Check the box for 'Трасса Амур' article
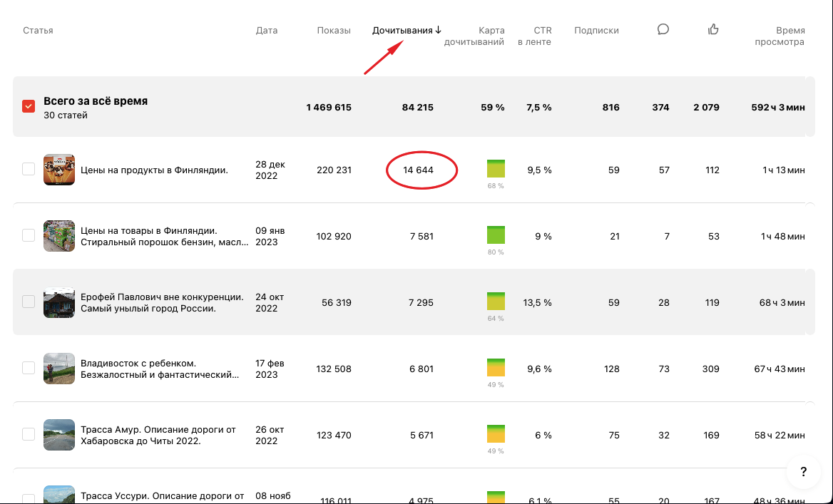Image resolution: width=833 pixels, height=504 pixels. coord(29,434)
